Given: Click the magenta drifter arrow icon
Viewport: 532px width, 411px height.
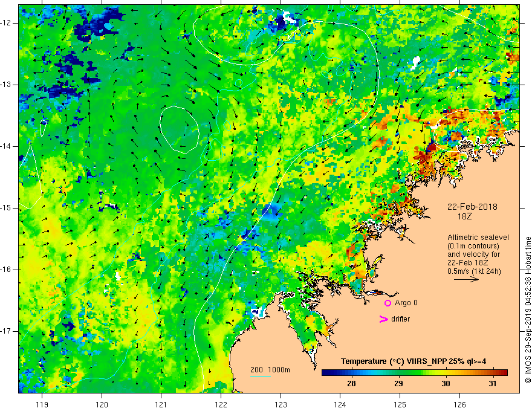Looking at the screenshot, I should click(x=383, y=319).
